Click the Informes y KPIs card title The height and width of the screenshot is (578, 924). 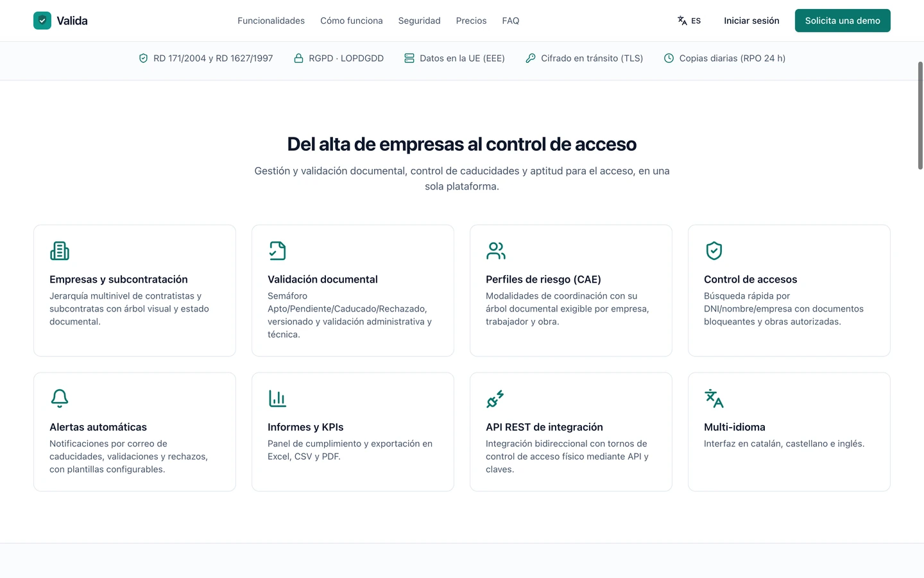pyautogui.click(x=305, y=427)
